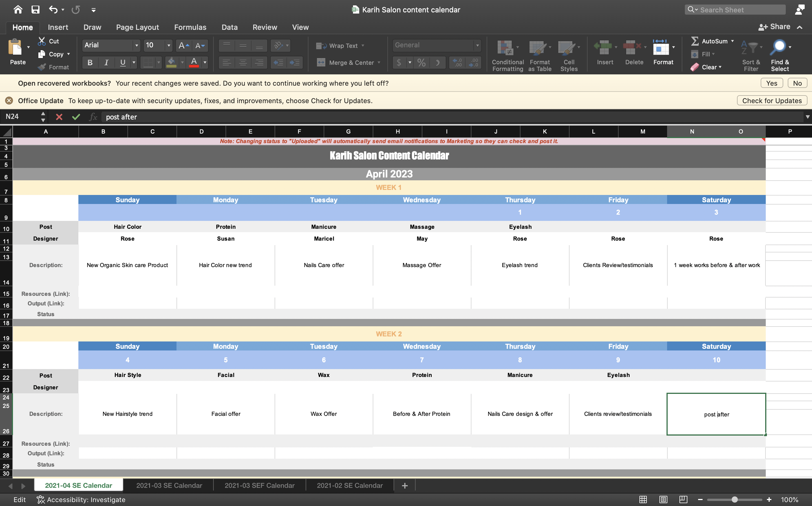
Task: Save the workbook with the floppy disk icon
Action: [x=35, y=9]
